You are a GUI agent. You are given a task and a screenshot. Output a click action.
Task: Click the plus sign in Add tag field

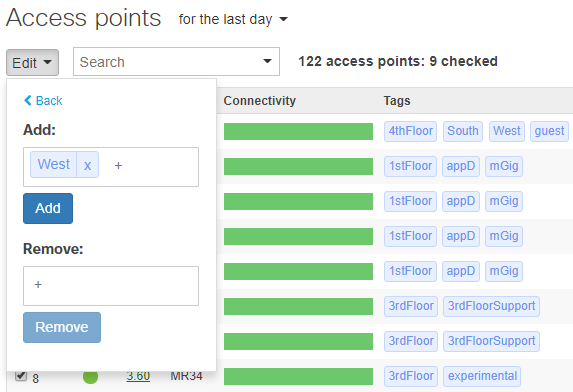coord(118,165)
